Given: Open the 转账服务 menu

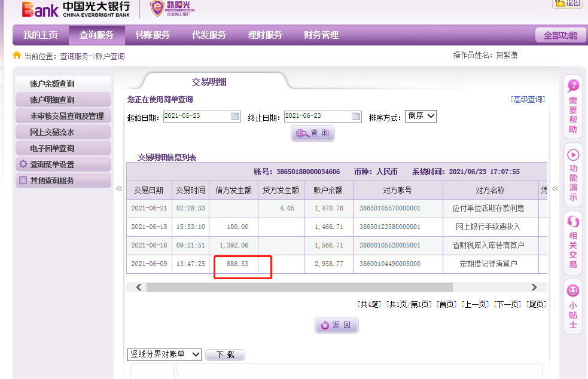Looking at the screenshot, I should 153,35.
